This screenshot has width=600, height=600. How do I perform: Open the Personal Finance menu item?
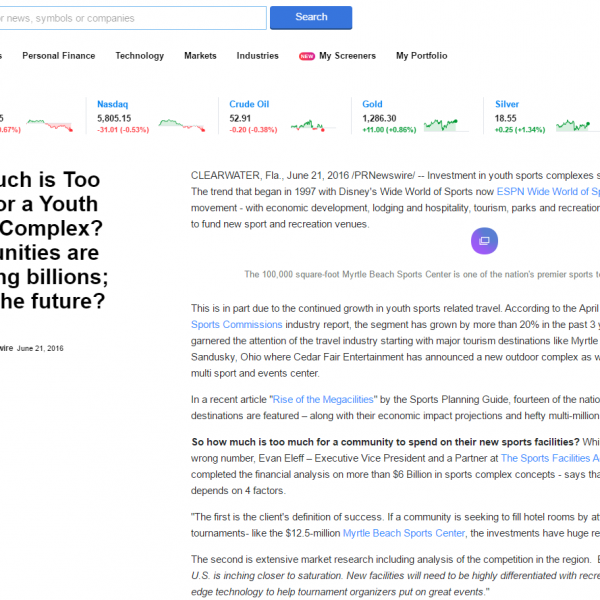pyautogui.click(x=59, y=56)
